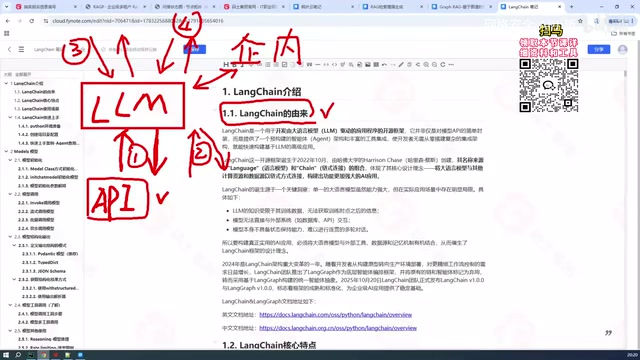
Task: Insert a horizontal rule line
Action: click(x=318, y=64)
